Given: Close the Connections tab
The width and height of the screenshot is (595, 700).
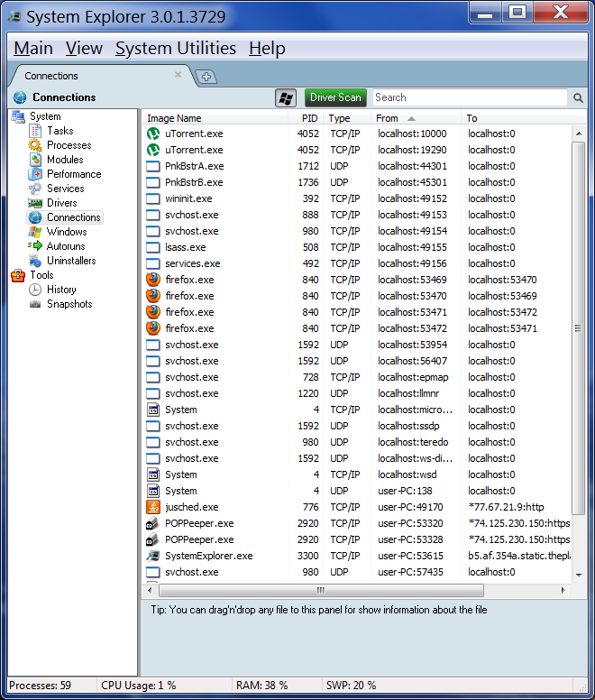Looking at the screenshot, I should (178, 75).
